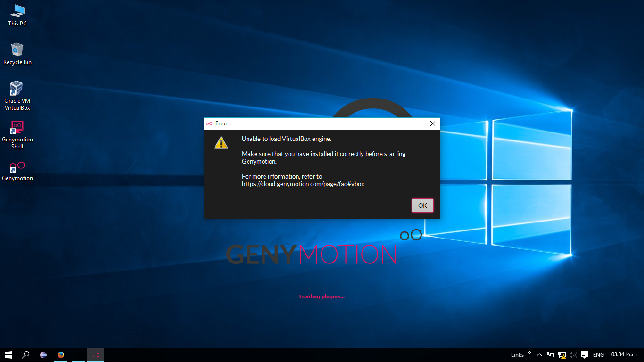Click the 'Error' dialog title text
This screenshot has width=644, height=362.
(221, 123)
